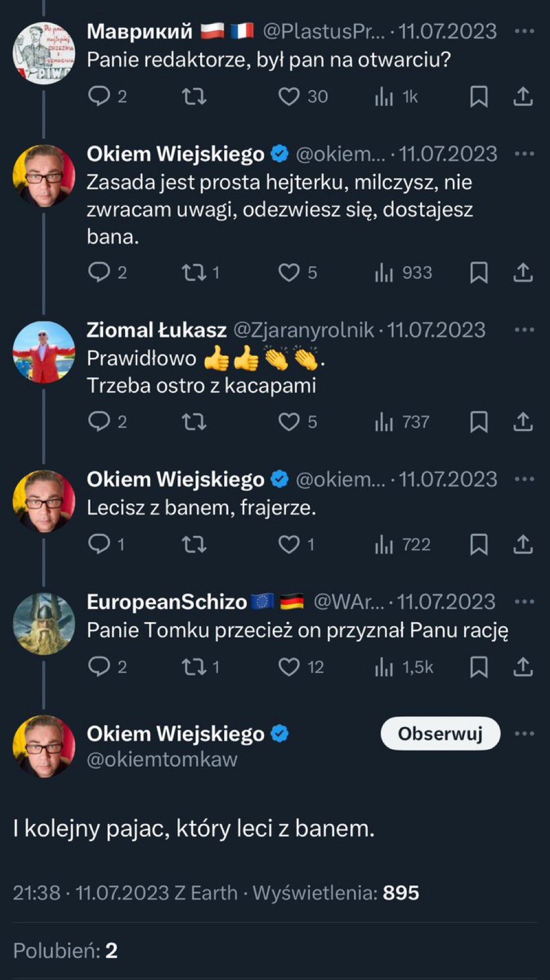Share Маврикий's tweet
The image size is (550, 980).
coord(523,96)
